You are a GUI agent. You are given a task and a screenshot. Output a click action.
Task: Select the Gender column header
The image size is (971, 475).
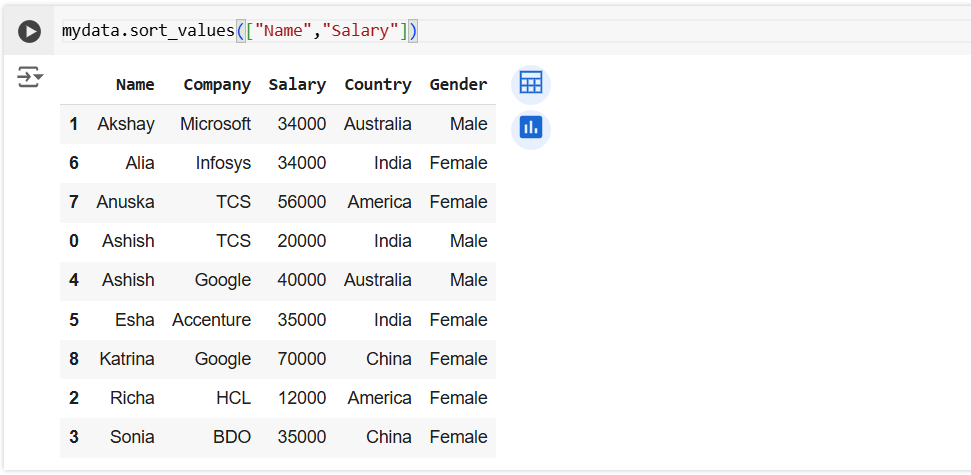(x=458, y=85)
